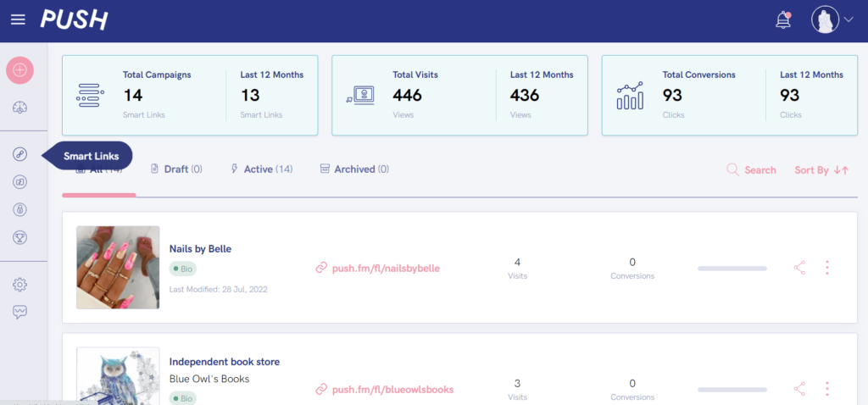Switch to the Archived tab

click(x=354, y=169)
